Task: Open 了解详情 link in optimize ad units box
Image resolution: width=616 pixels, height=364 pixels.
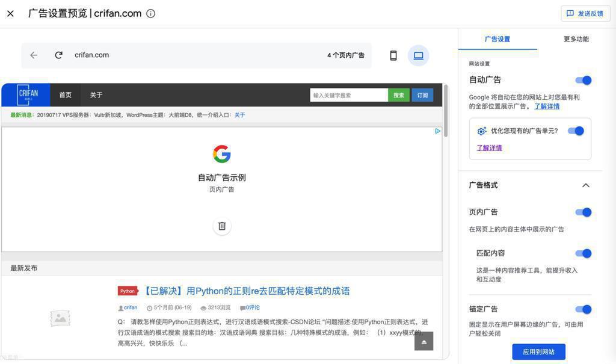Action: click(x=490, y=148)
